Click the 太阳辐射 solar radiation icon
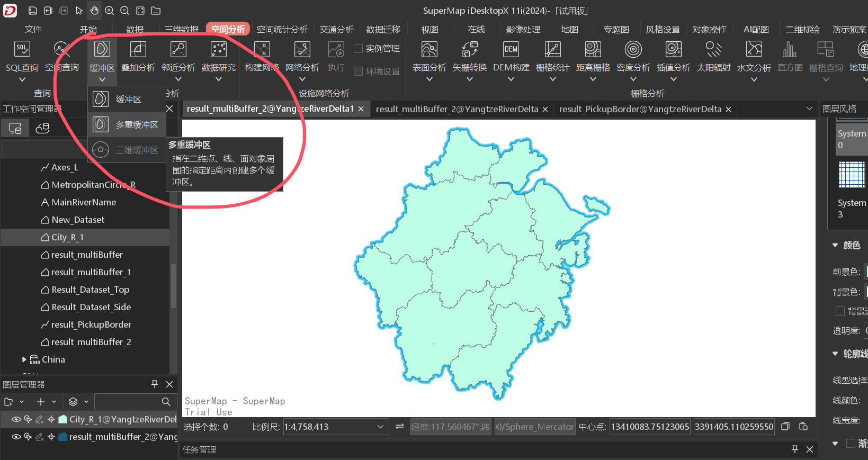 [713, 49]
